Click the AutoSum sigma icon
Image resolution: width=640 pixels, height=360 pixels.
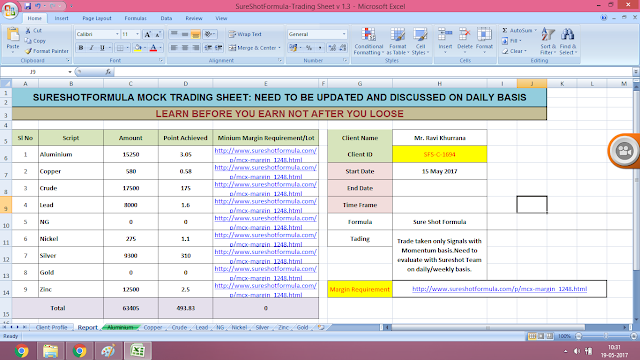[x=505, y=31]
